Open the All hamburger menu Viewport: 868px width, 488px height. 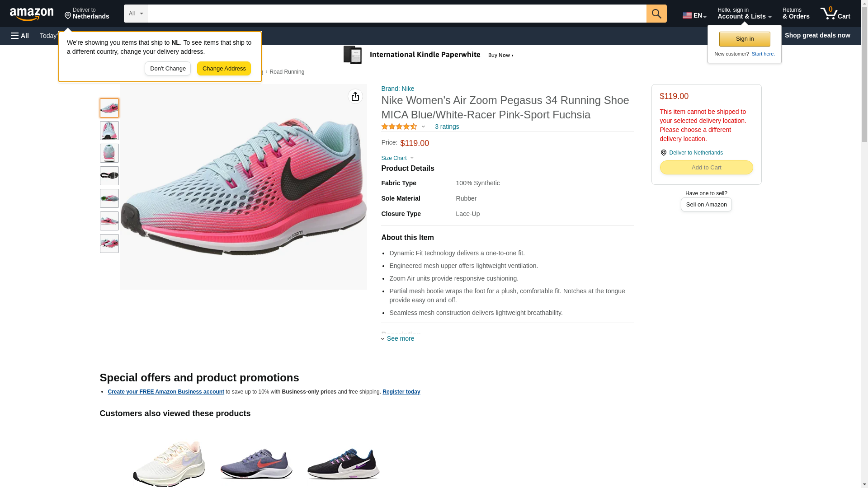[20, 36]
